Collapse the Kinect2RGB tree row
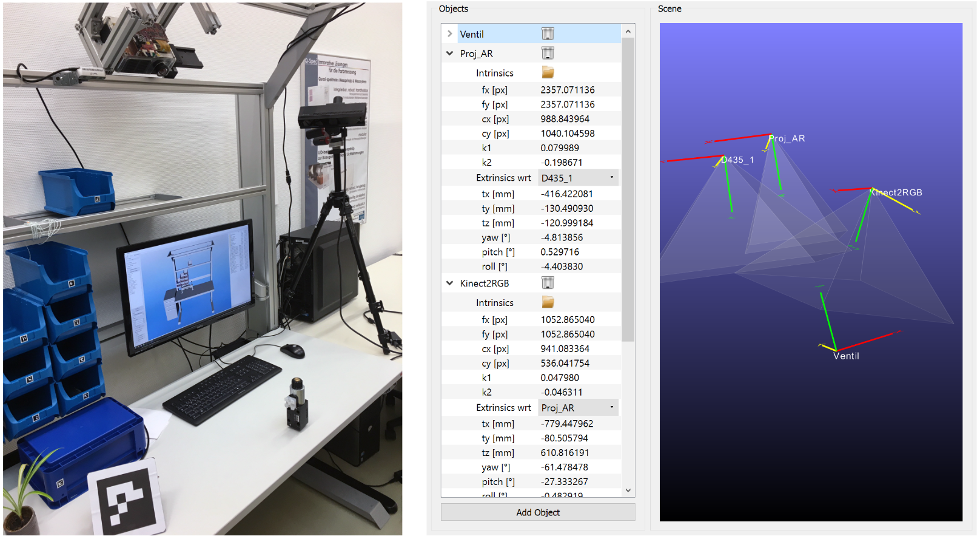 click(x=449, y=283)
